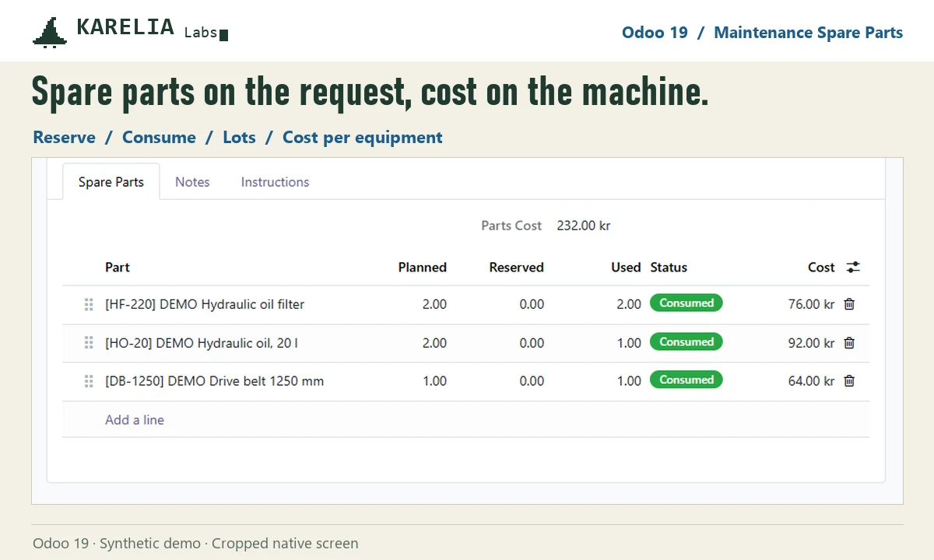Edit Reserved quantity of DB-1250 row
Viewport: 934px width, 560px height.
coord(532,381)
